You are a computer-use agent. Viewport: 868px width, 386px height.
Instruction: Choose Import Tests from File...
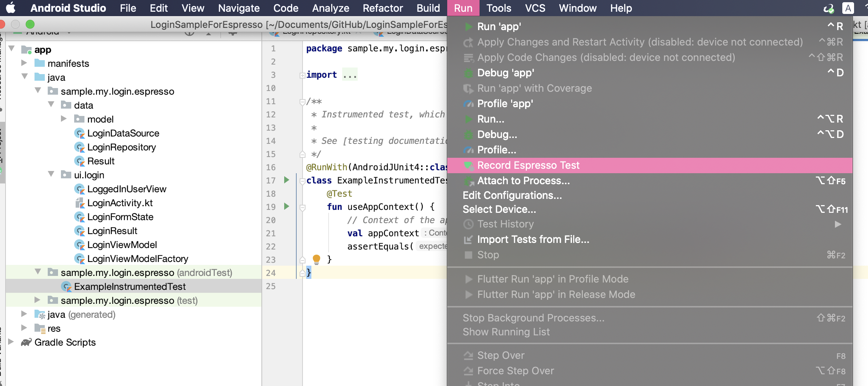650,239
